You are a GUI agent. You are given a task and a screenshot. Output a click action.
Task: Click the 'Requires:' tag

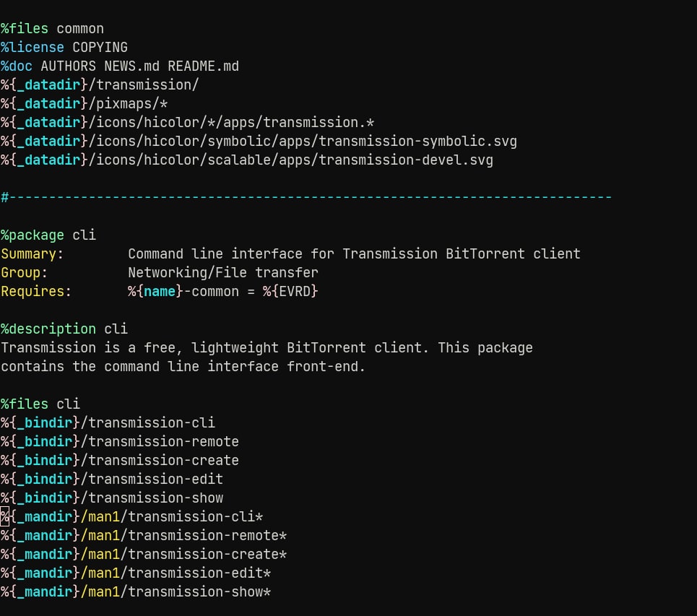(36, 292)
